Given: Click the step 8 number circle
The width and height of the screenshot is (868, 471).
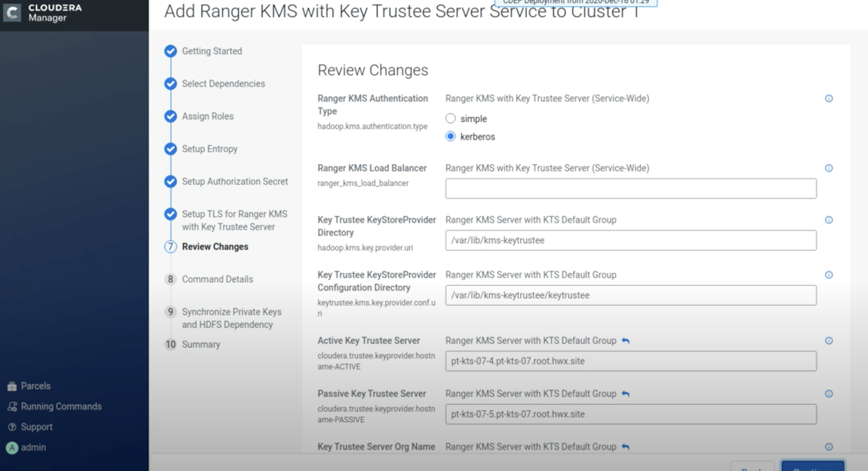Looking at the screenshot, I should coord(171,279).
